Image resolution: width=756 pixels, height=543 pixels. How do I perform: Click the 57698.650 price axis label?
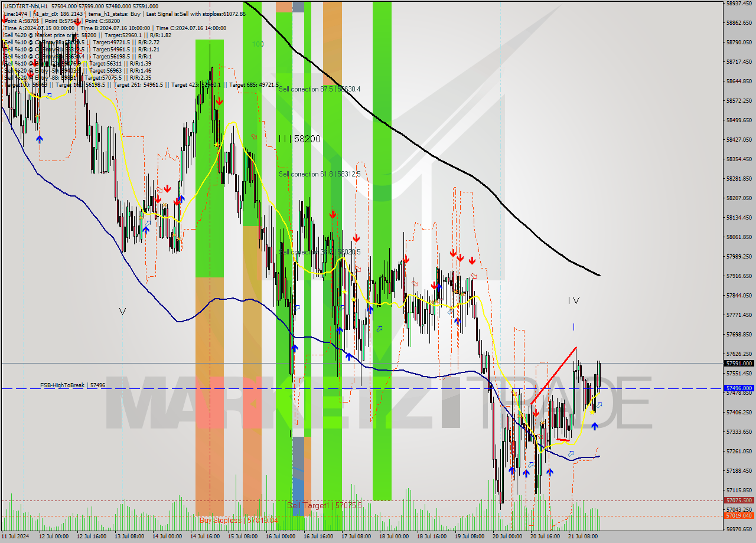coord(740,334)
